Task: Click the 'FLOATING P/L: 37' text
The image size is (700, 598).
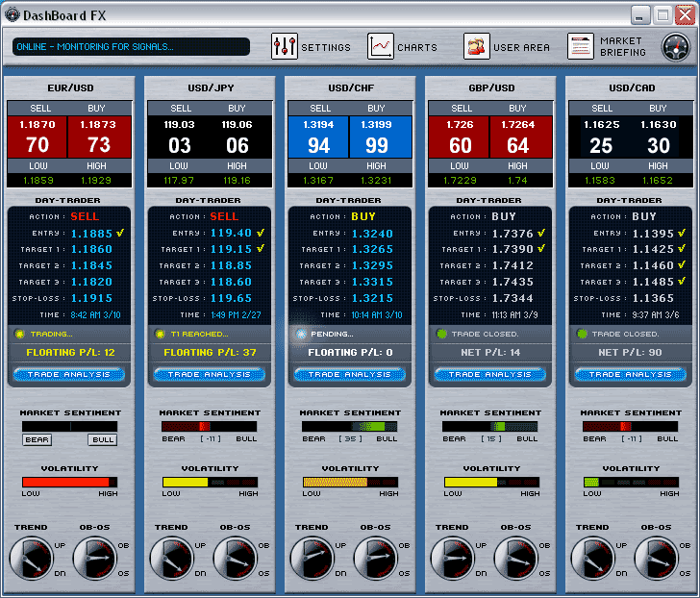Action: pyautogui.click(x=210, y=353)
